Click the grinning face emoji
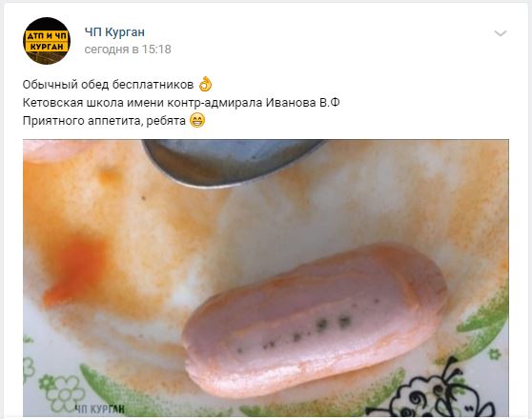 [x=197, y=120]
